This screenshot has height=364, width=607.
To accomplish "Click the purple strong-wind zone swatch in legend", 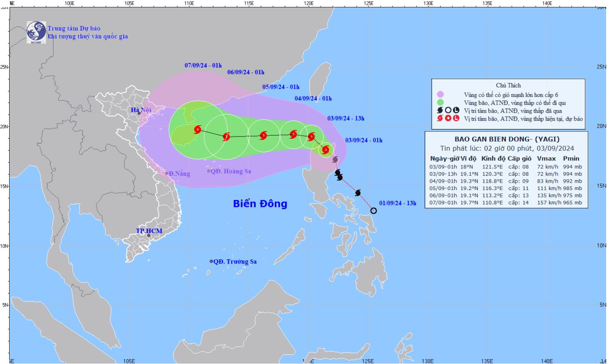I will [440, 94].
